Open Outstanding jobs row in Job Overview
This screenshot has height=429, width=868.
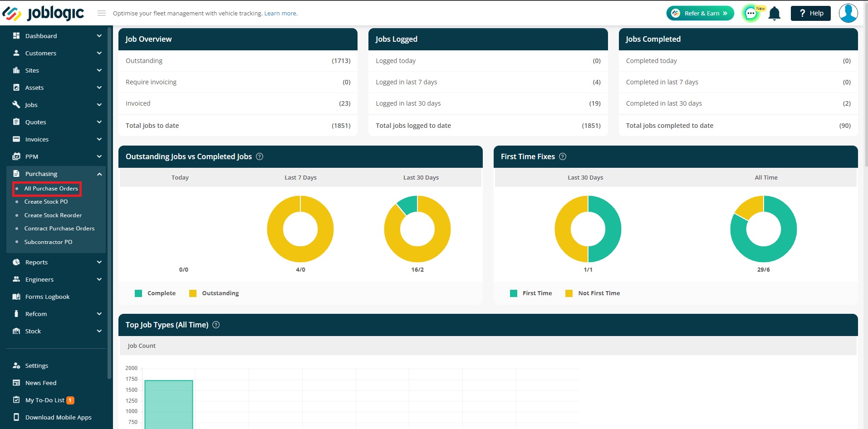click(238, 61)
